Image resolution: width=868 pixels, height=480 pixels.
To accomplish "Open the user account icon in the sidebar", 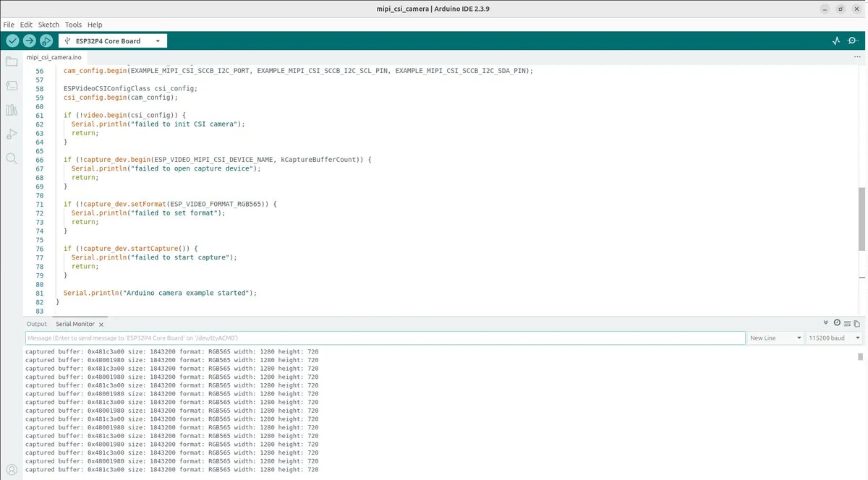I will pyautogui.click(x=12, y=468).
